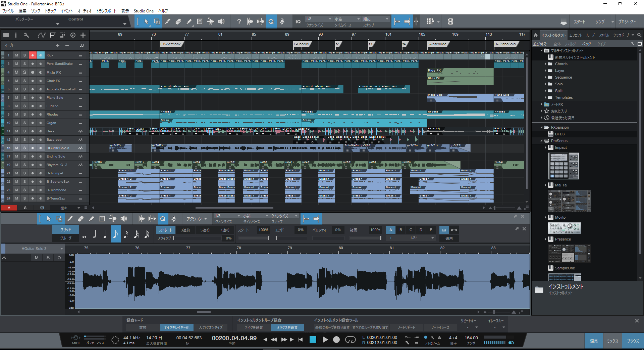The width and height of the screenshot is (644, 350).
Task: Activate the Mute tool in main toolbar
Action: [x=200, y=21]
